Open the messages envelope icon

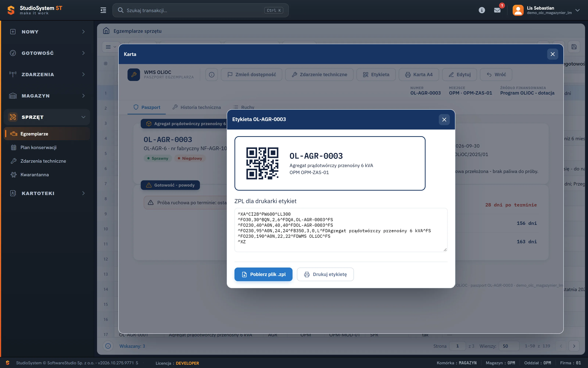(497, 10)
